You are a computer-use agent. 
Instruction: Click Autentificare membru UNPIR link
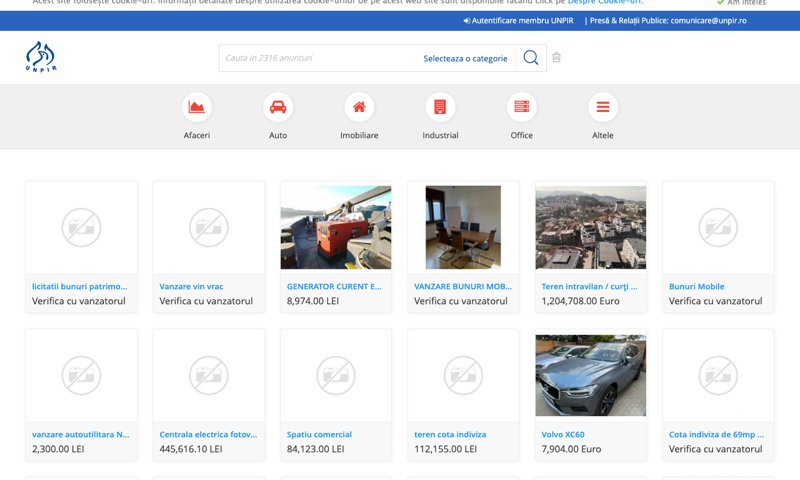tap(518, 21)
